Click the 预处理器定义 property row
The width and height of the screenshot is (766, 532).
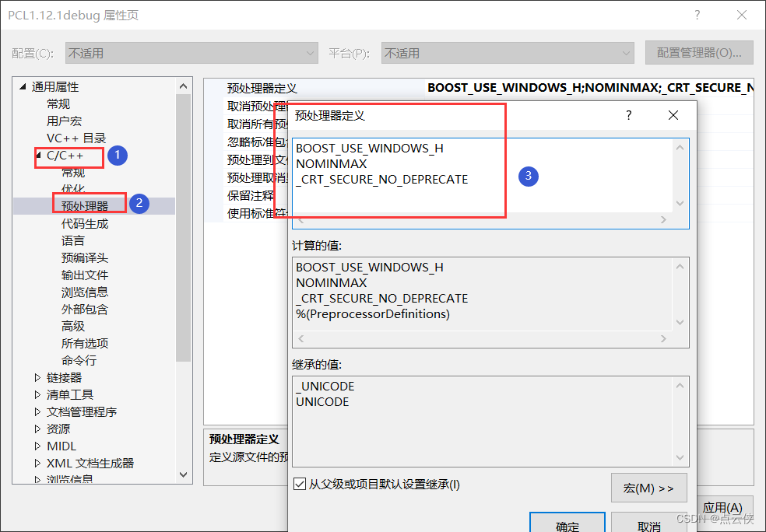point(479,88)
